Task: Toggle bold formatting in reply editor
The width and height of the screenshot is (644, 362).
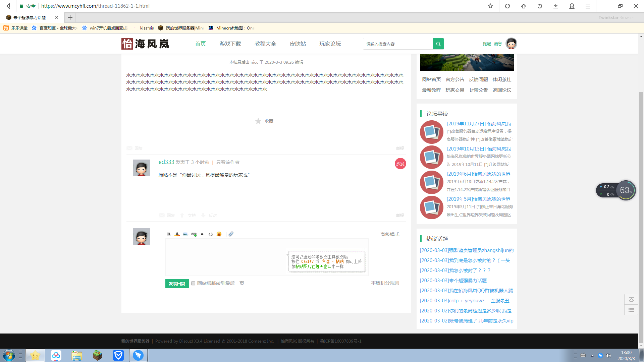Action: point(169,234)
